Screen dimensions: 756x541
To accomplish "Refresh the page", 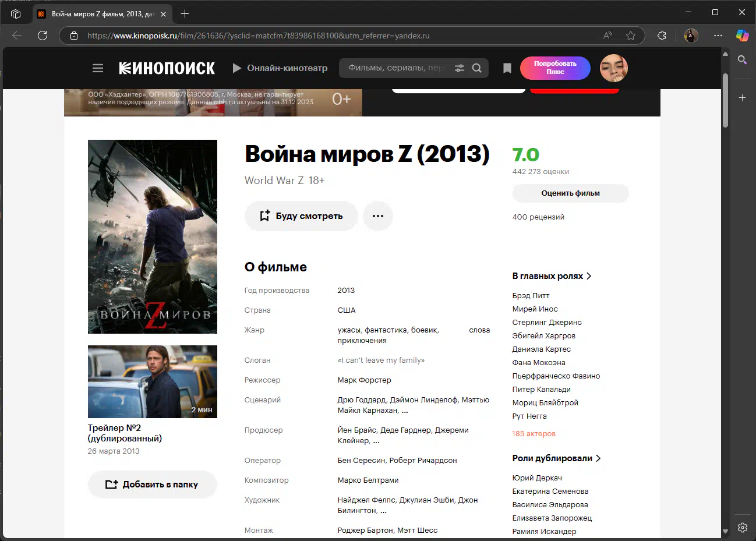I will tap(43, 36).
